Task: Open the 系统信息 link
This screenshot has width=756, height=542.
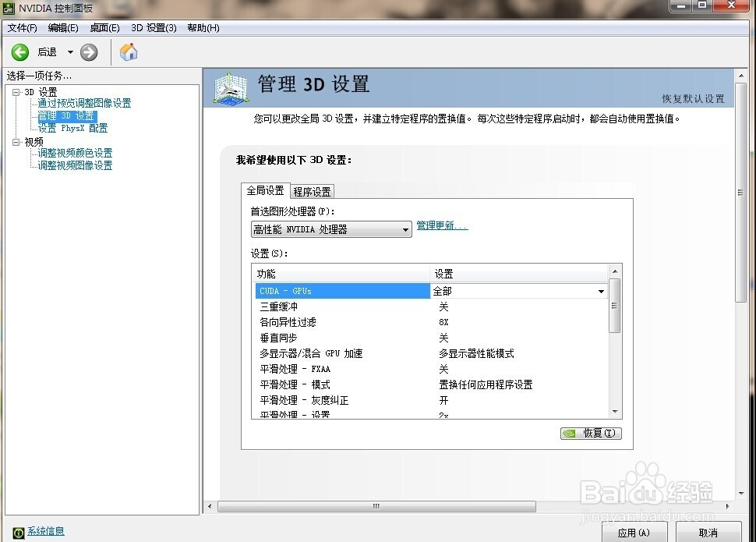Action: coord(45,531)
